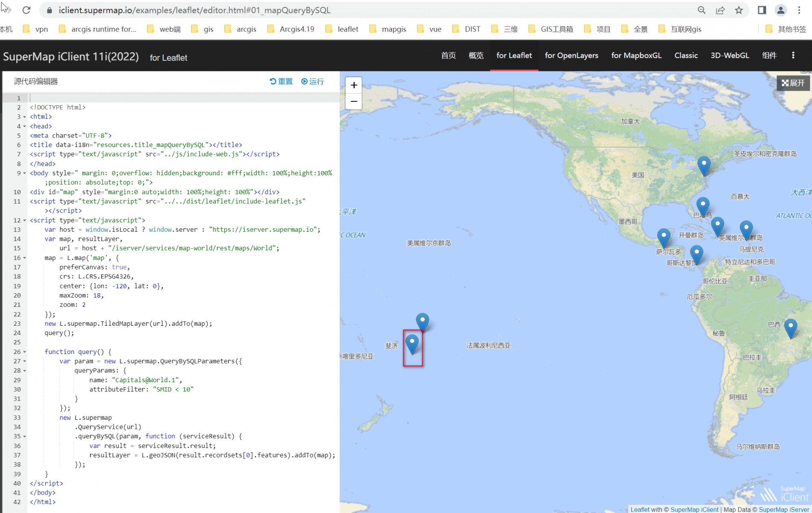Collapse the queryBySQL callback fold on line 35

pyautogui.click(x=24, y=436)
